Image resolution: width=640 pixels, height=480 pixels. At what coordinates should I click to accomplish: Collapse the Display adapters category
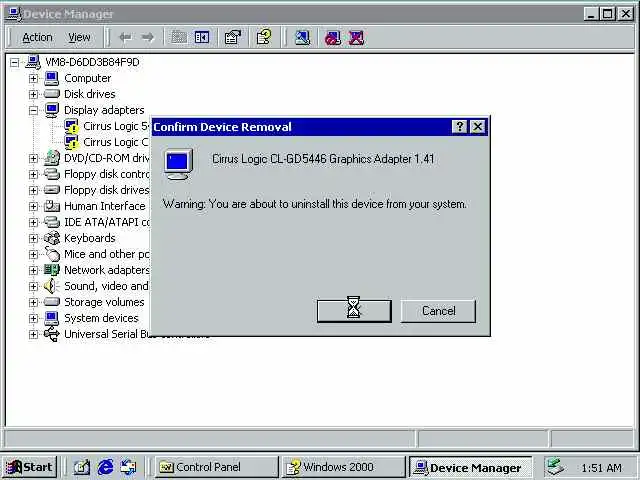33,110
